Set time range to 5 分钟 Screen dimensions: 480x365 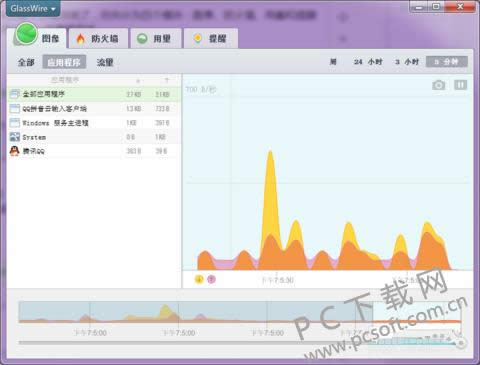(447, 62)
